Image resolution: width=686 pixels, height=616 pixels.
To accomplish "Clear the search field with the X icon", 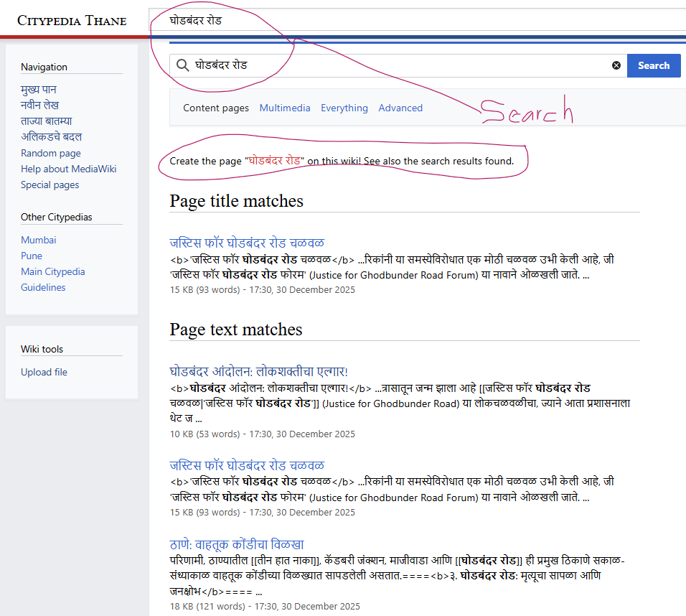I will (616, 65).
